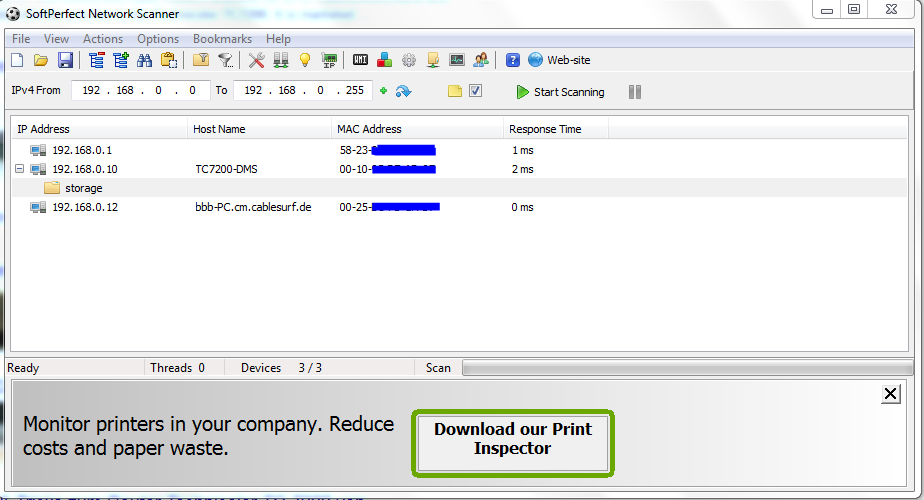Sort by Response Time column header

[x=556, y=129]
